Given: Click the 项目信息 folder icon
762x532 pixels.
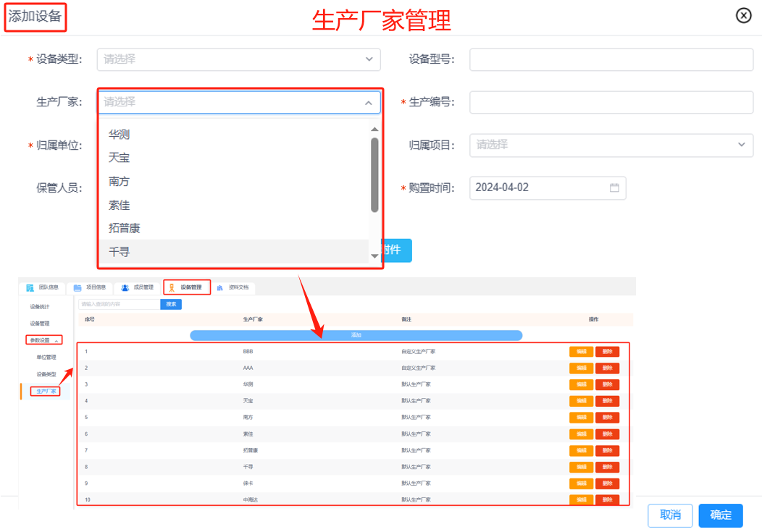Looking at the screenshot, I should click(x=78, y=287).
